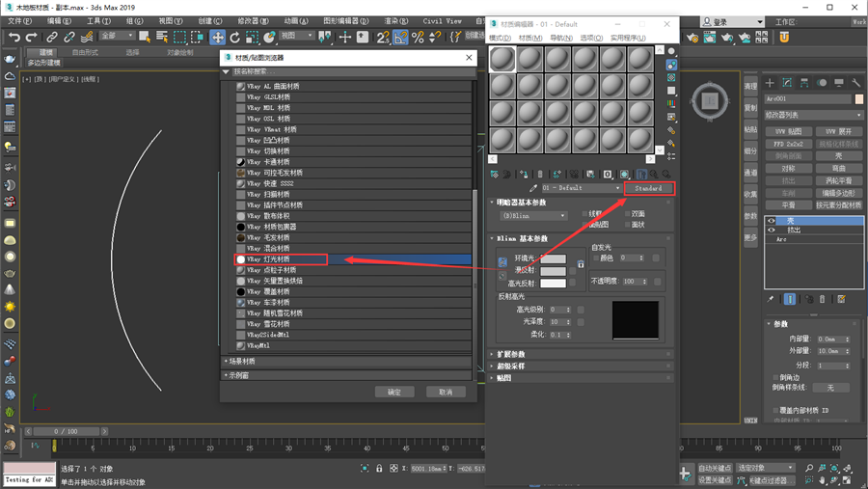The height and width of the screenshot is (489, 868).
Task: Click the Pin Stack icon
Action: tap(770, 299)
